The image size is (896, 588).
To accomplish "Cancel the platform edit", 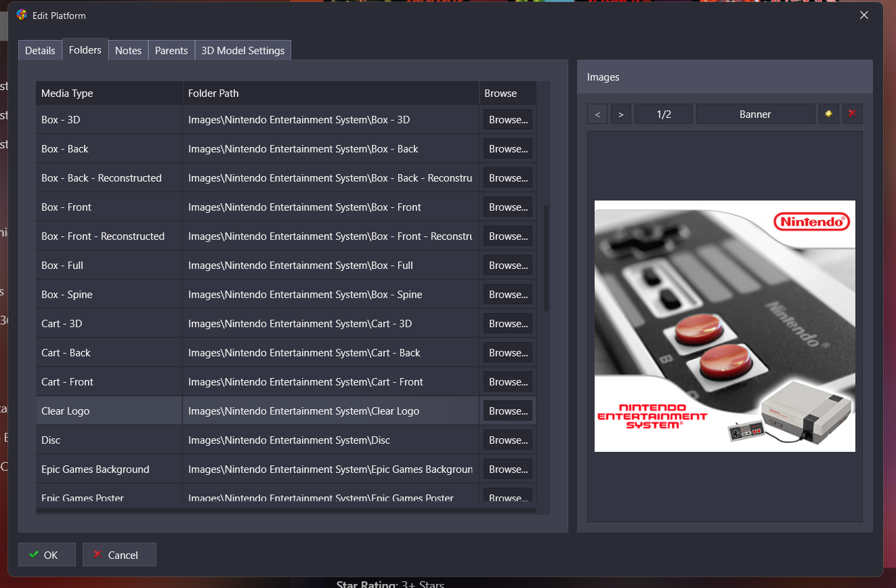I will pyautogui.click(x=119, y=555).
